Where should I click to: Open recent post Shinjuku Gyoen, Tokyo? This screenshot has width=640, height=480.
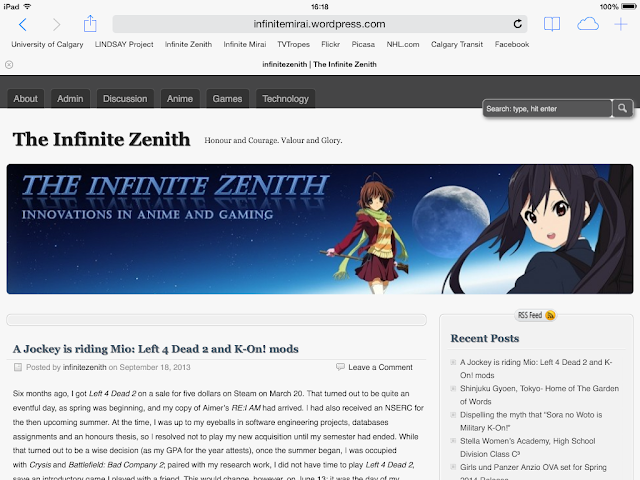pos(539,395)
